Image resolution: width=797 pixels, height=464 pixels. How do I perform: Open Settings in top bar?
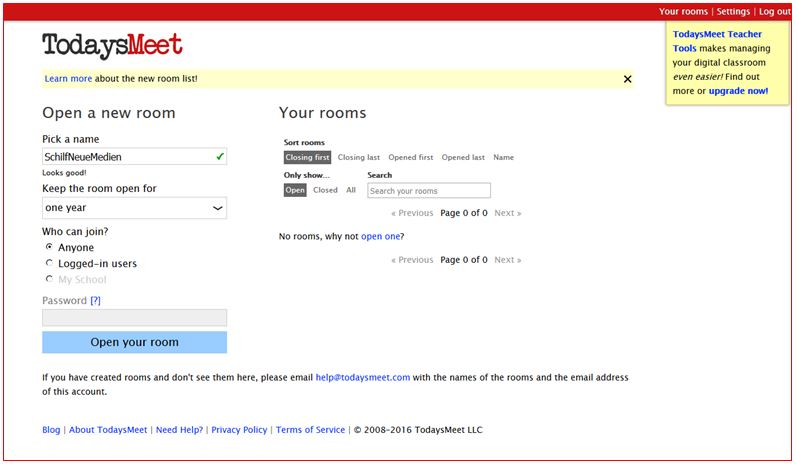pyautogui.click(x=733, y=11)
